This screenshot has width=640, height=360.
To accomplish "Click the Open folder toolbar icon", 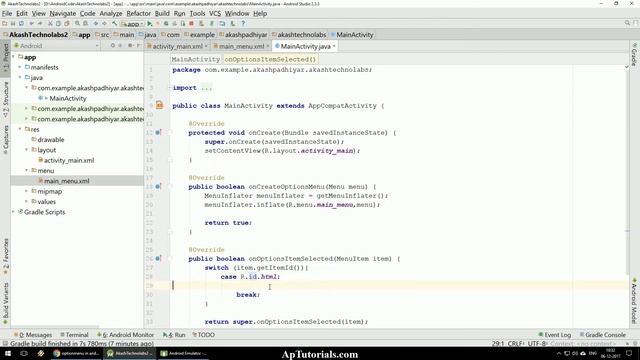I will 4,24.
